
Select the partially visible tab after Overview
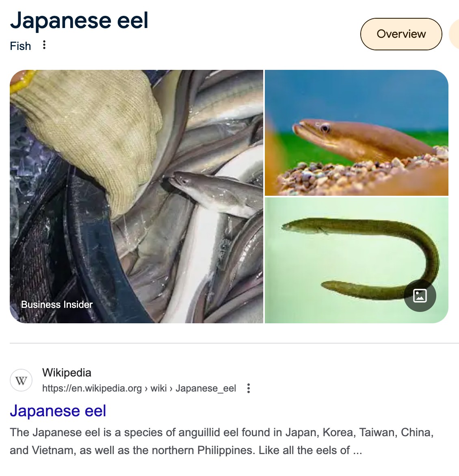coord(455,34)
